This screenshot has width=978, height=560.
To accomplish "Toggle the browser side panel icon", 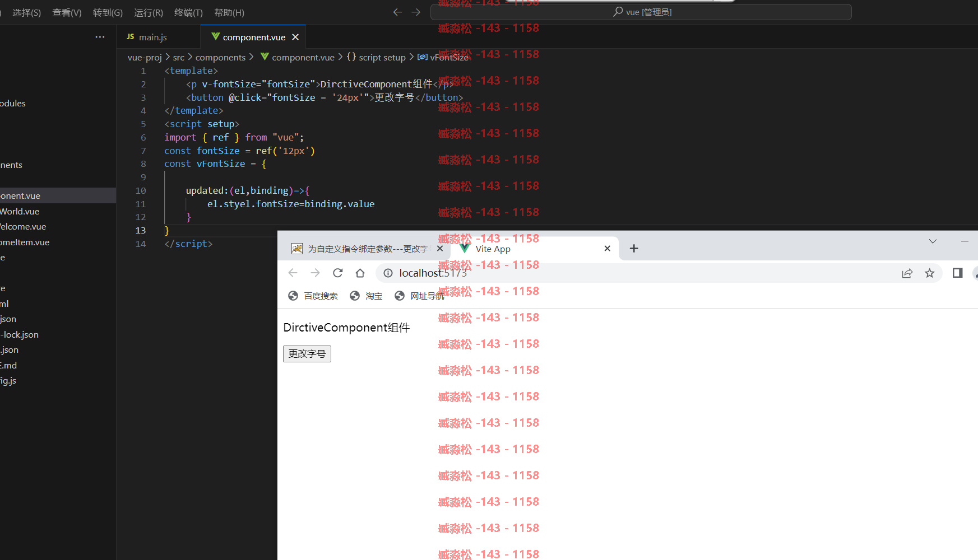I will [x=957, y=273].
